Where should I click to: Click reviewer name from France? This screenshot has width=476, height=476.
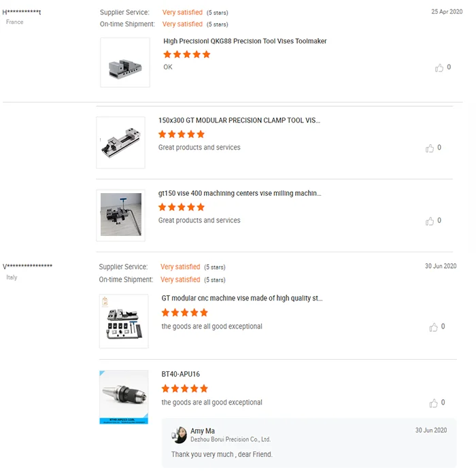pos(22,12)
